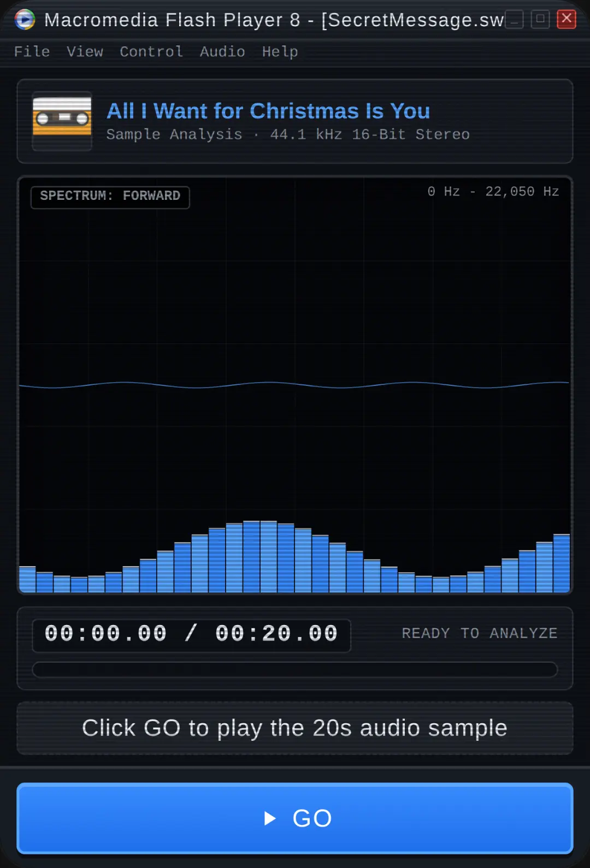Click the hint text Click GO to play the 20s audio sample
590x868 pixels.
[x=295, y=728]
